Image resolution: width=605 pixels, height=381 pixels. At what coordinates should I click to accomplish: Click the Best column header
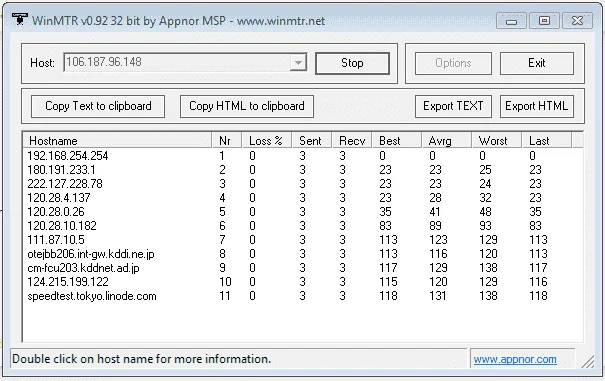coord(397,141)
